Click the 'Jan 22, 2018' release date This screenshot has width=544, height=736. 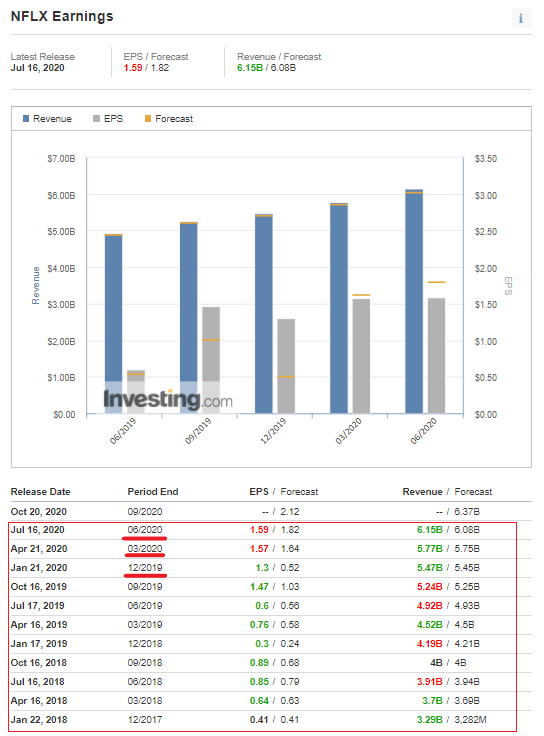(x=39, y=720)
